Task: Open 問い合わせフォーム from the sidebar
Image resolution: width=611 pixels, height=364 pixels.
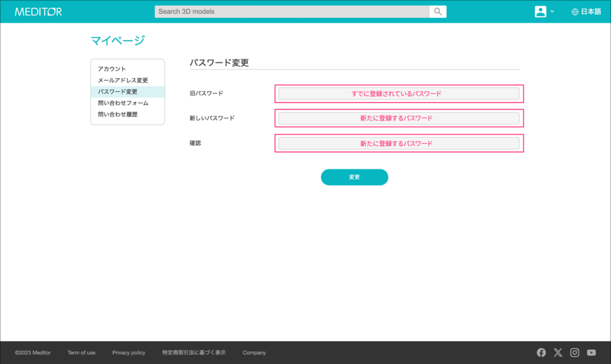Action: (x=123, y=103)
